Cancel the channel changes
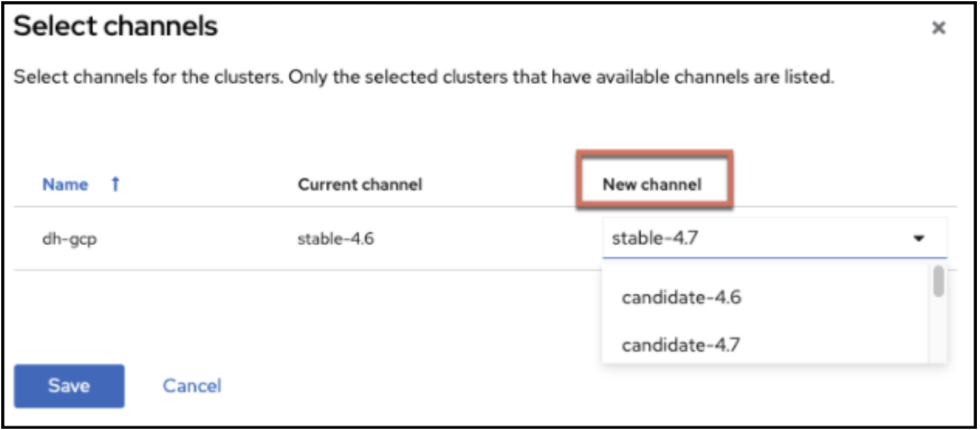The width and height of the screenshot is (980, 430). click(192, 386)
